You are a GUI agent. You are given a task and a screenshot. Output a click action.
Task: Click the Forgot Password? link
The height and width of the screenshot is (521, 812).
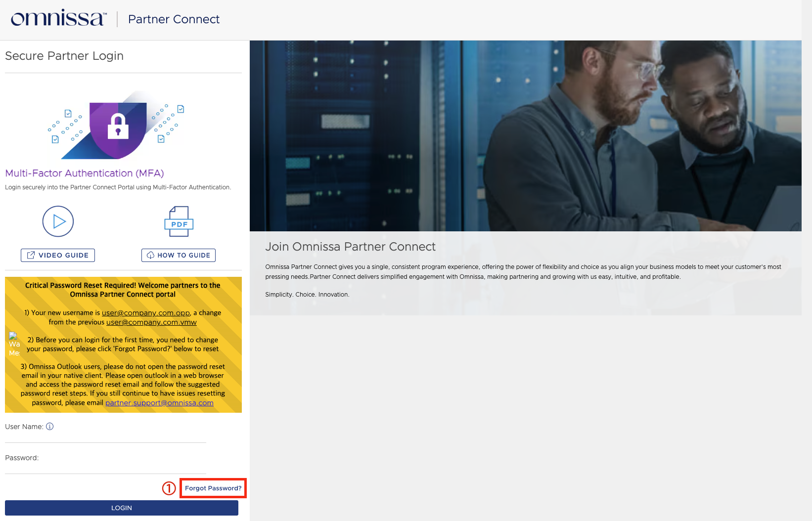213,488
